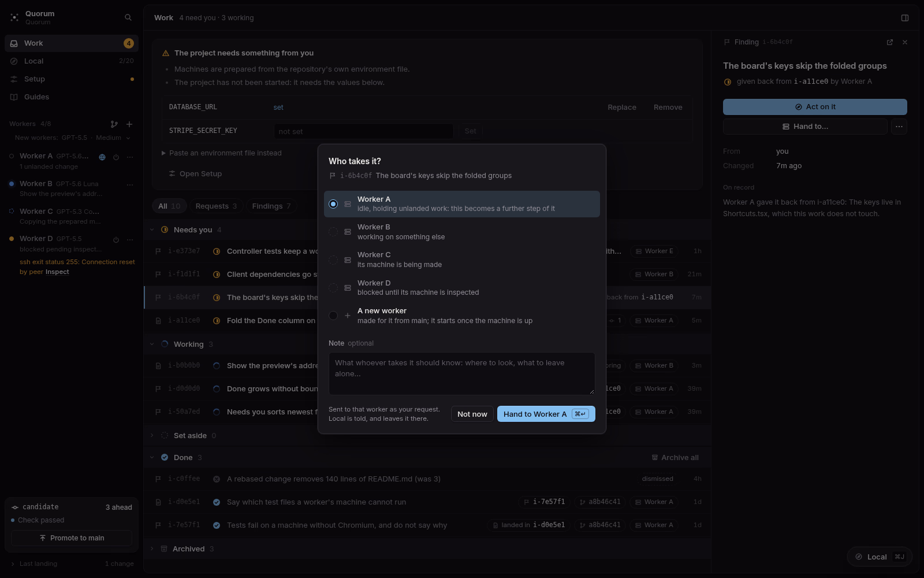Click the globe icon on Worker A
924x578 pixels.
pos(102,157)
